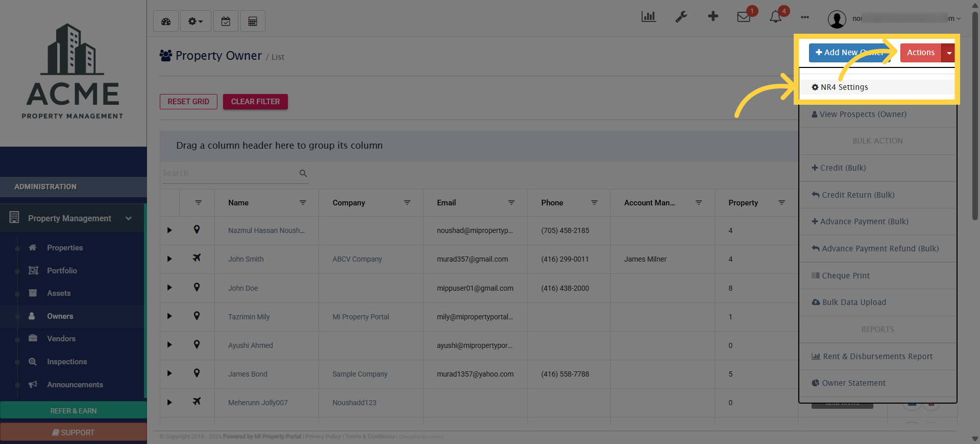980x444 pixels.
Task: Expand the Ayushi Ahmed row
Action: tap(169, 345)
